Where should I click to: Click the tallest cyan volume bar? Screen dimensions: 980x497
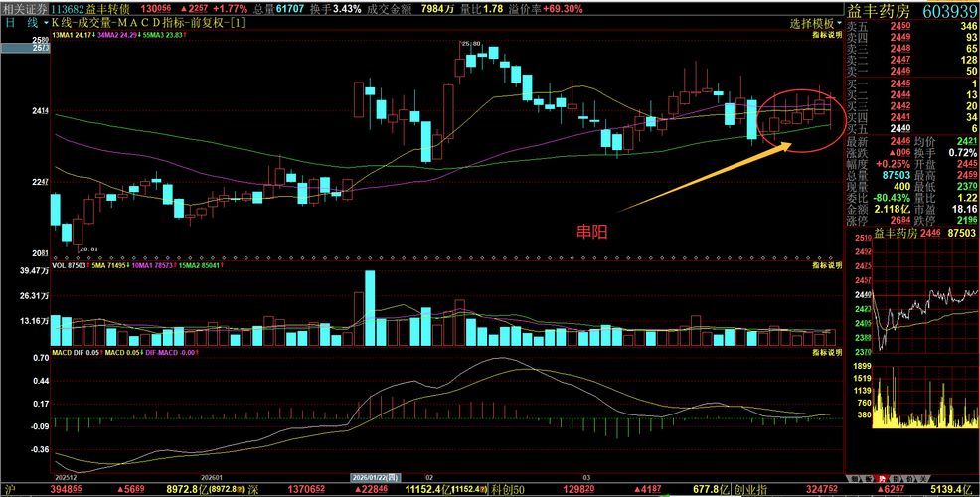370,308
